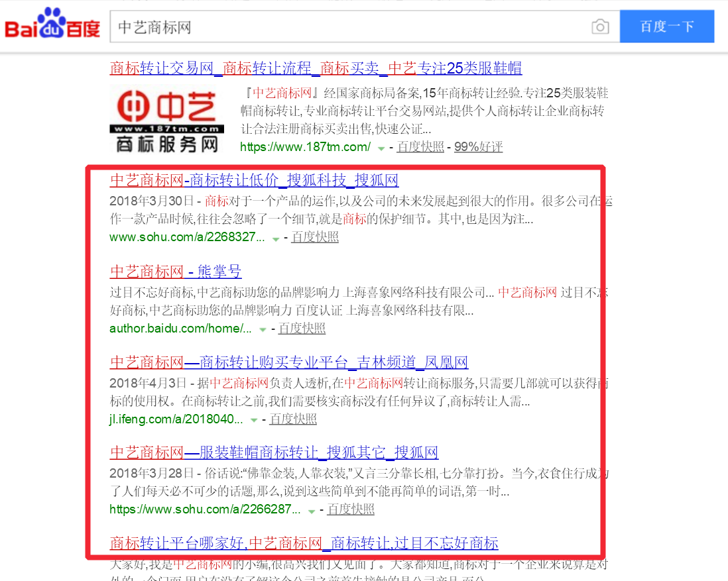Viewport: 728px width, 581px height.
Task: Open camera image search icon
Action: pyautogui.click(x=599, y=26)
